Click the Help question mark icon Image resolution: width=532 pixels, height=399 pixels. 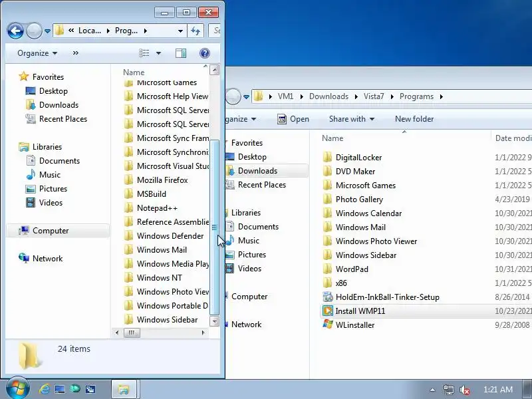[205, 53]
